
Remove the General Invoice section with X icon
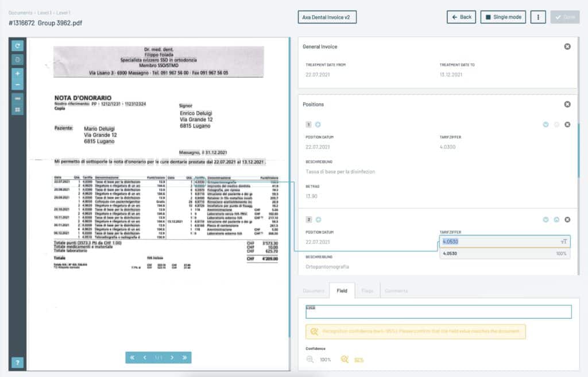pos(567,47)
